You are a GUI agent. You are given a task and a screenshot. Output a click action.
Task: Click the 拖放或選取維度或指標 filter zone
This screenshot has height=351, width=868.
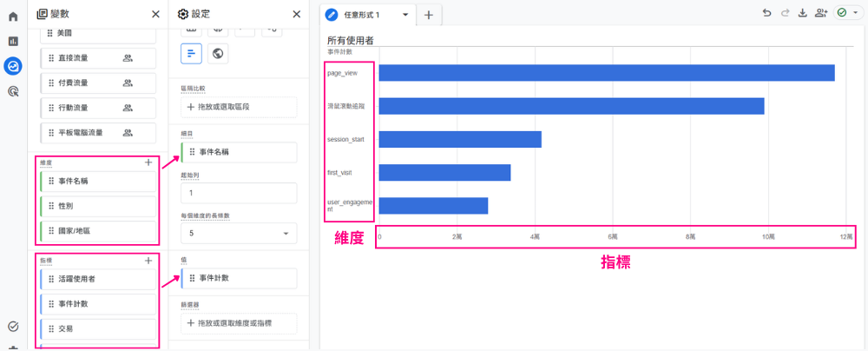(239, 323)
